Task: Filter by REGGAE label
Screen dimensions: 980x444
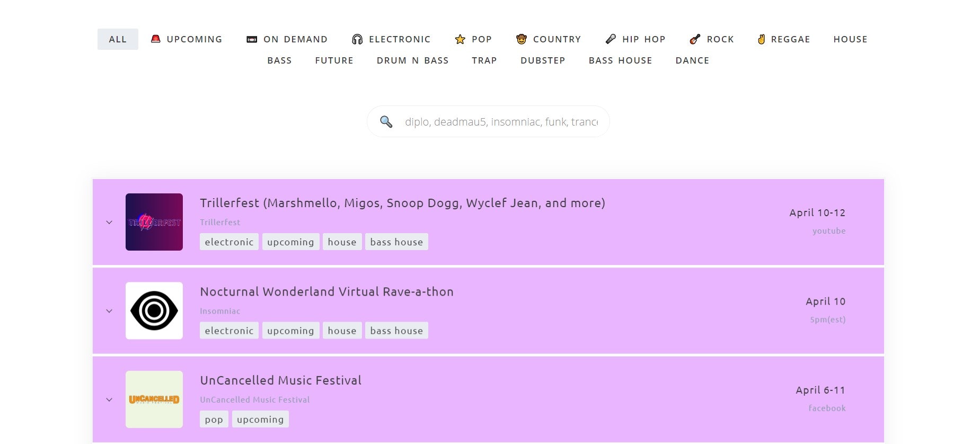Action: click(790, 39)
